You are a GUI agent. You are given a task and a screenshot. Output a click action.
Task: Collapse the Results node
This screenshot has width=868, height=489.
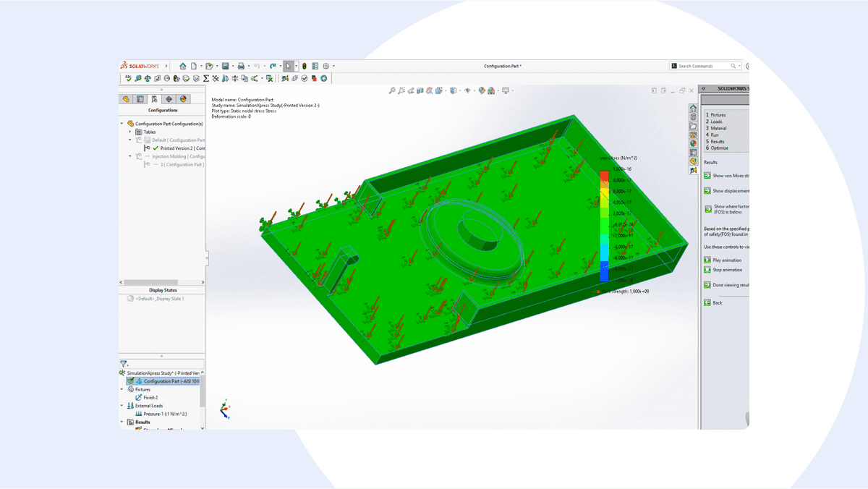point(122,422)
